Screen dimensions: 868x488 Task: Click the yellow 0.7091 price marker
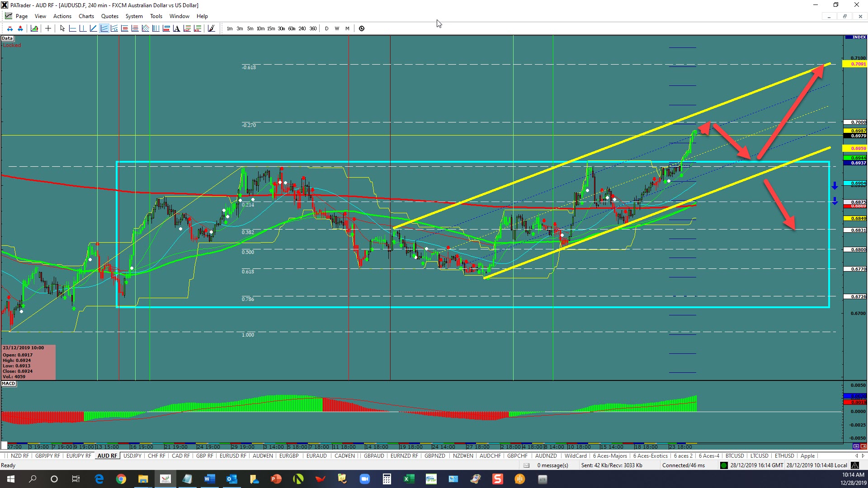855,64
